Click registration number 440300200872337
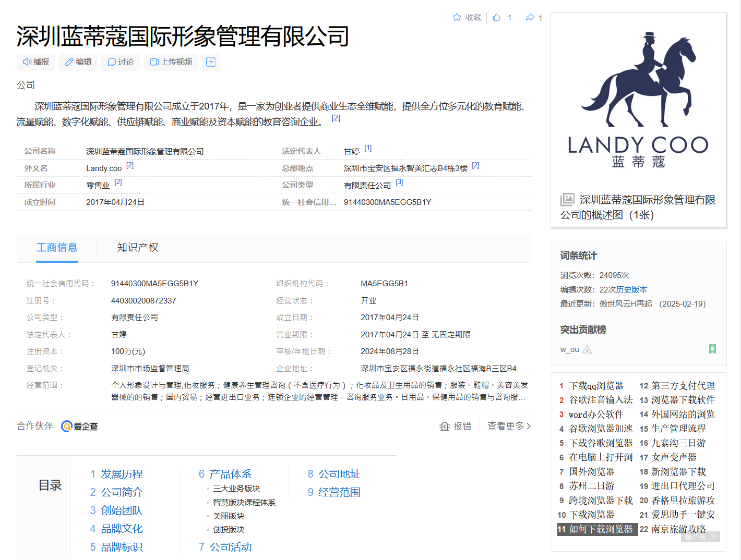741x560 pixels. pos(144,301)
